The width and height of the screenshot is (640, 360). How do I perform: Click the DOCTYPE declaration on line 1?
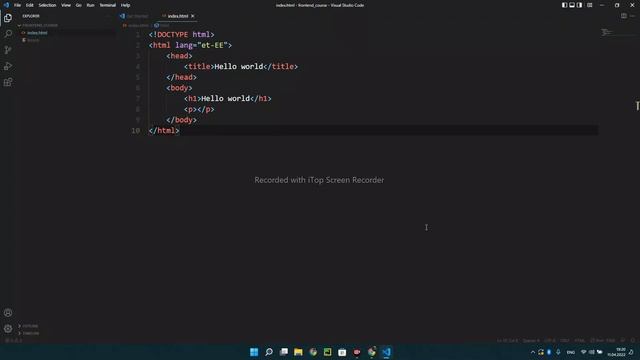pos(182,35)
